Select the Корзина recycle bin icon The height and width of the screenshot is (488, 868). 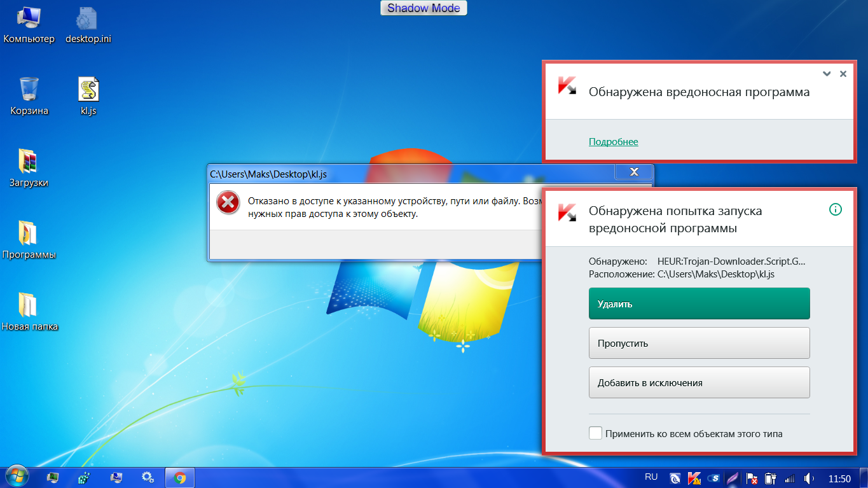pyautogui.click(x=29, y=97)
